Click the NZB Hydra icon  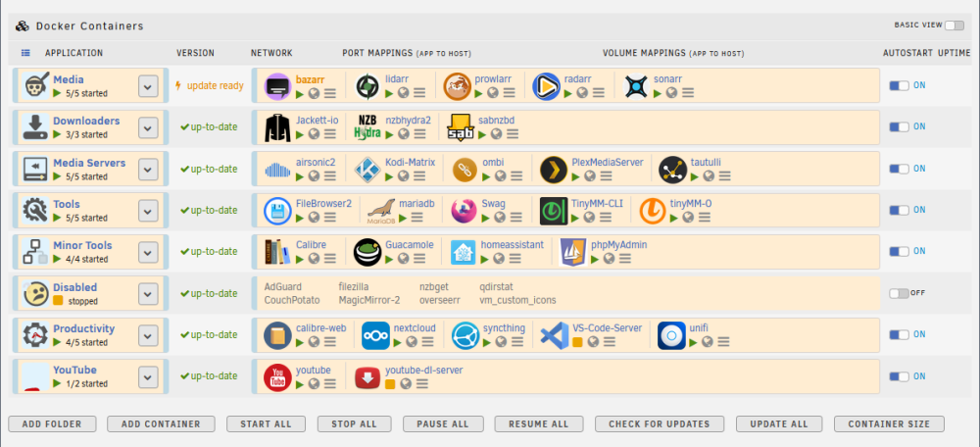(x=367, y=127)
